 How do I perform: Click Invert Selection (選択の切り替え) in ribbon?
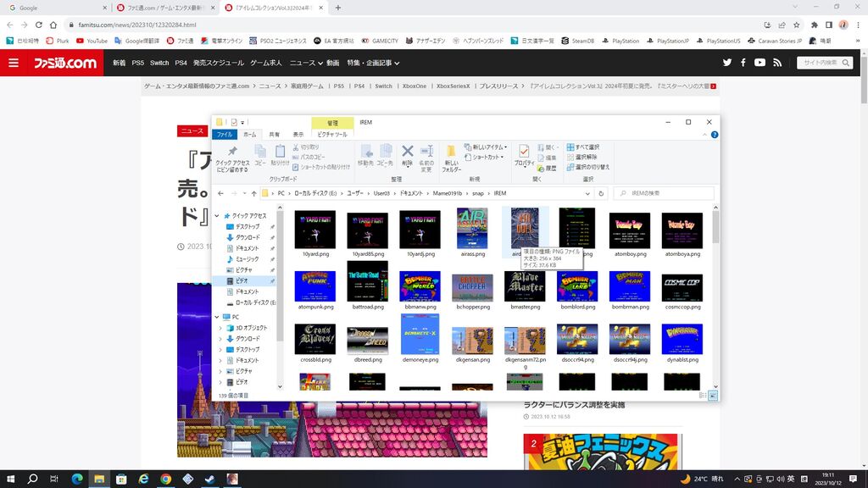[588, 167]
